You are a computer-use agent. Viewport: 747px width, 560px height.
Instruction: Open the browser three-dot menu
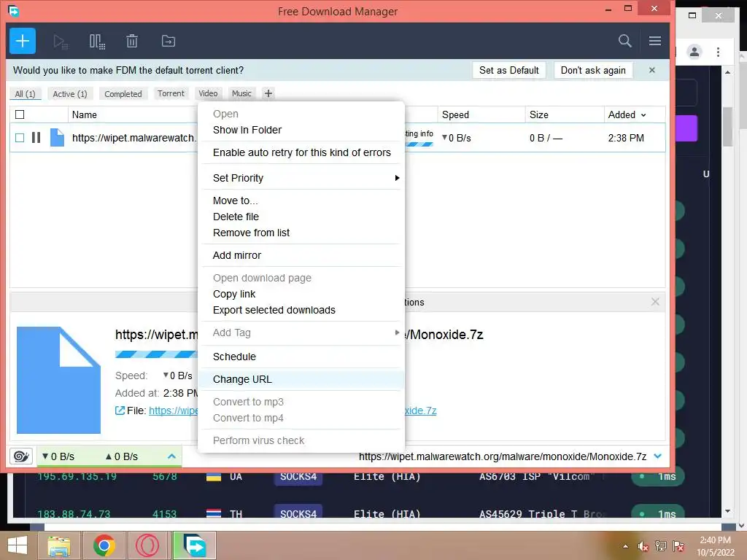[718, 52]
